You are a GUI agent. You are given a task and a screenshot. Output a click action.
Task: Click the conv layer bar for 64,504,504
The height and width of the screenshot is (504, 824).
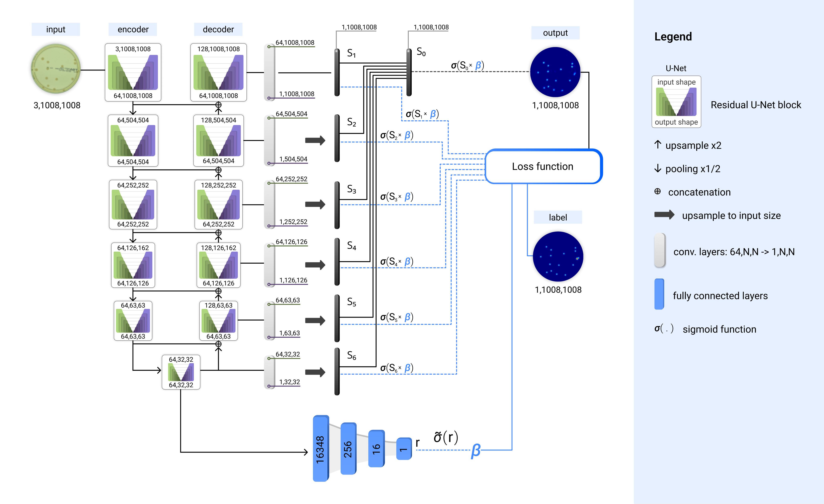click(x=269, y=140)
